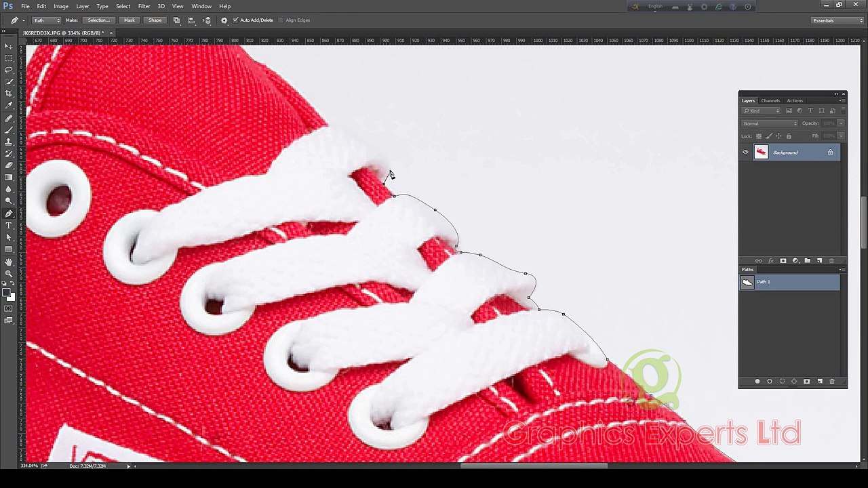Click the Mask button

click(130, 20)
